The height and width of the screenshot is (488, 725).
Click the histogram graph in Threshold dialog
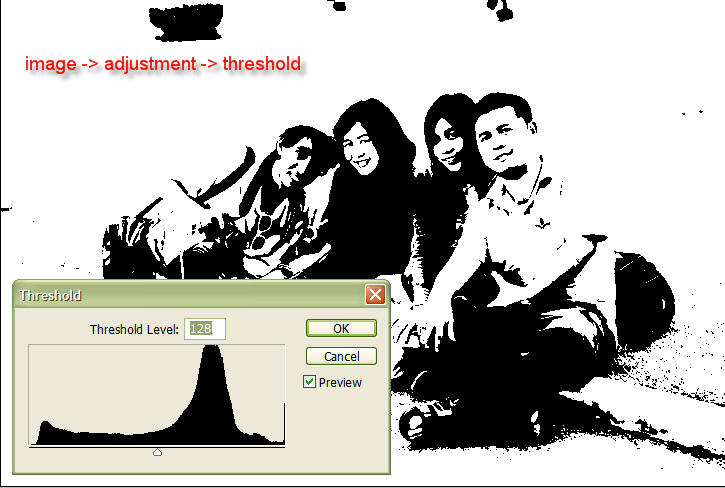click(157, 395)
